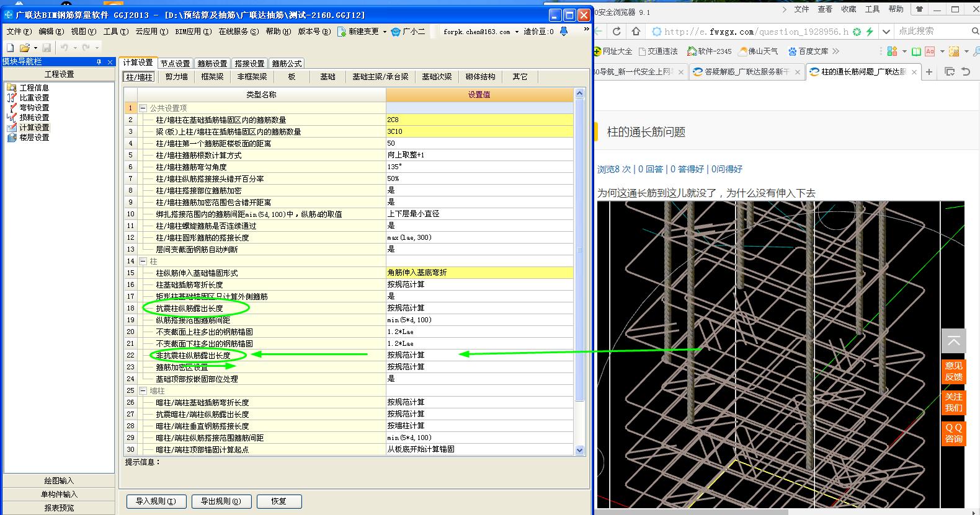The height and width of the screenshot is (515, 980).
Task: Click the green lightning speed mode icon
Action: click(870, 32)
